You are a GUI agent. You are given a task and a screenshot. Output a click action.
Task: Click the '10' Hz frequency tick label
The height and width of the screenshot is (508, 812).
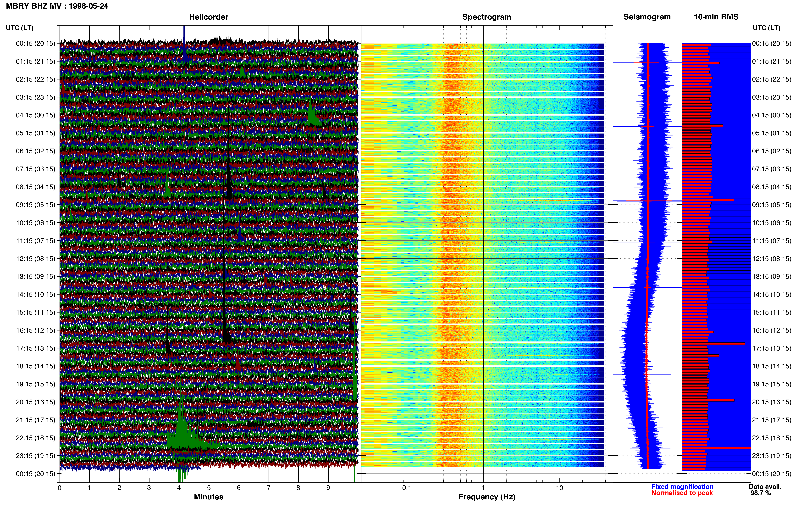(559, 487)
